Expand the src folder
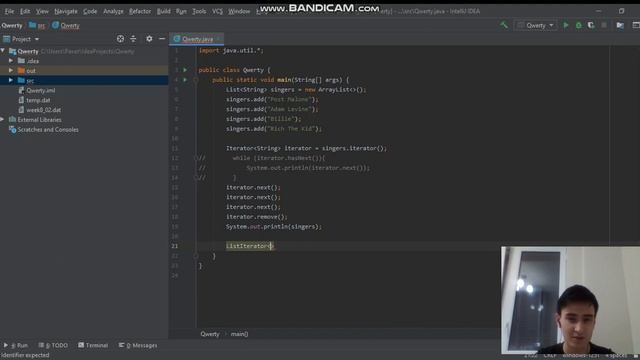The width and height of the screenshot is (640, 360). tap(11, 80)
